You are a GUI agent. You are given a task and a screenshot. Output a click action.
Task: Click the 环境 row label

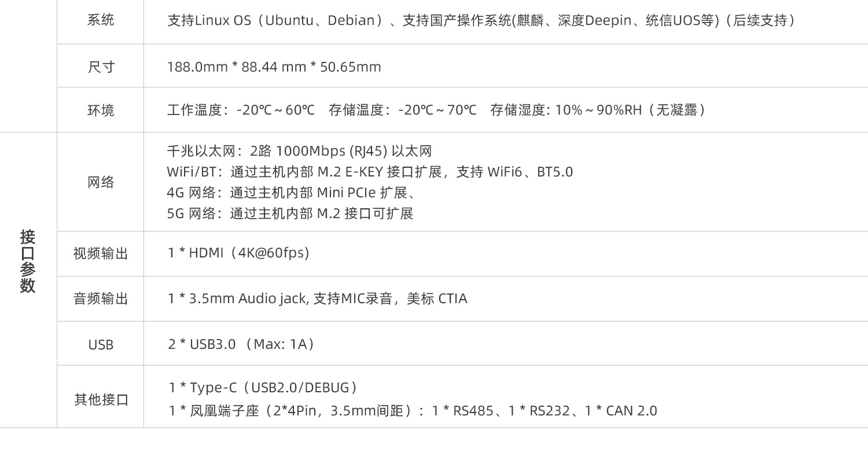(x=101, y=110)
